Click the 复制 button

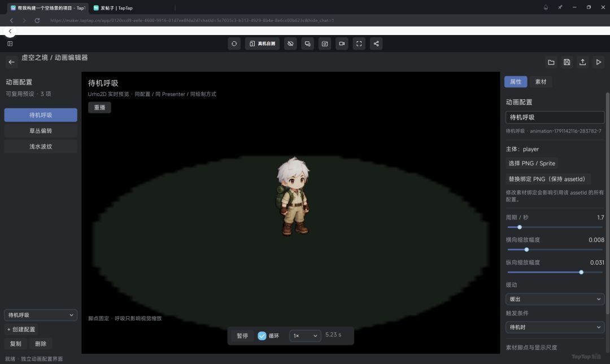(x=16, y=344)
